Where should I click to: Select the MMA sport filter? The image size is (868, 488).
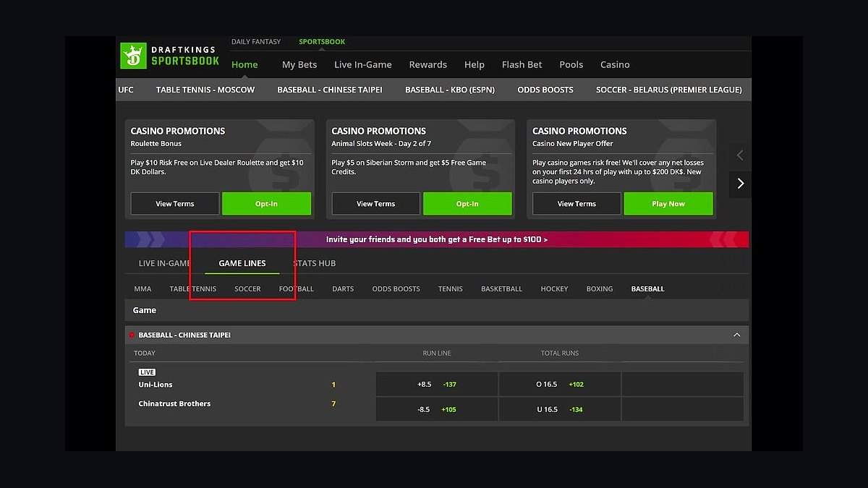click(x=142, y=288)
